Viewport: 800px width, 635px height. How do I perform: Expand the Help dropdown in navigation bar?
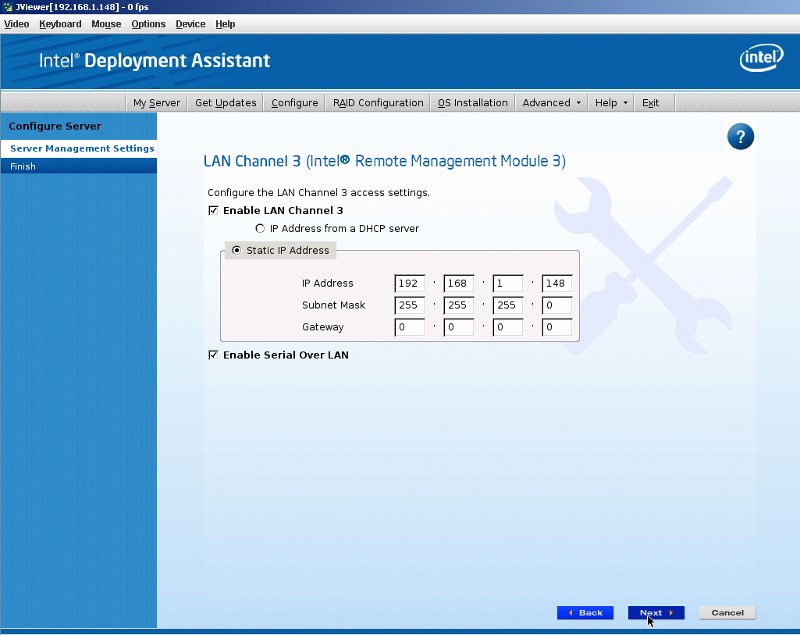(611, 103)
